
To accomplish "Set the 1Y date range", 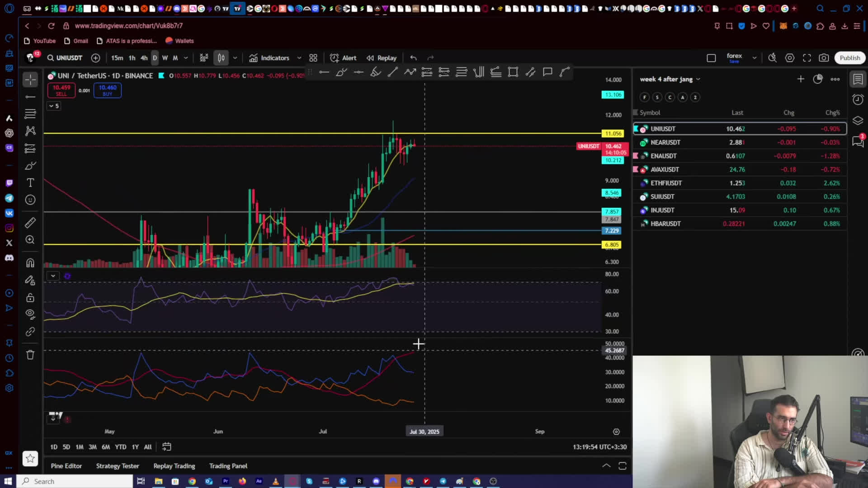I will tap(135, 447).
